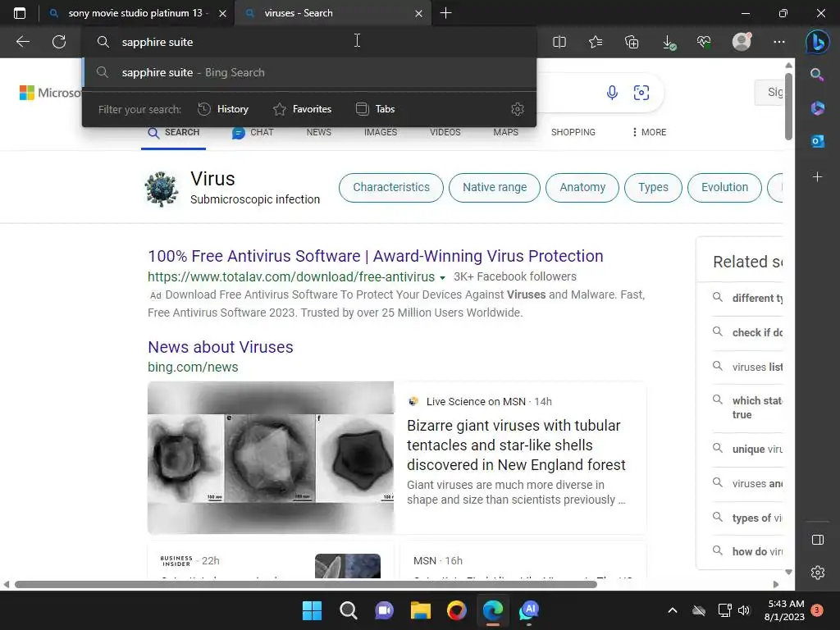
Task: Select the viruses - Search tab
Action: click(332, 13)
